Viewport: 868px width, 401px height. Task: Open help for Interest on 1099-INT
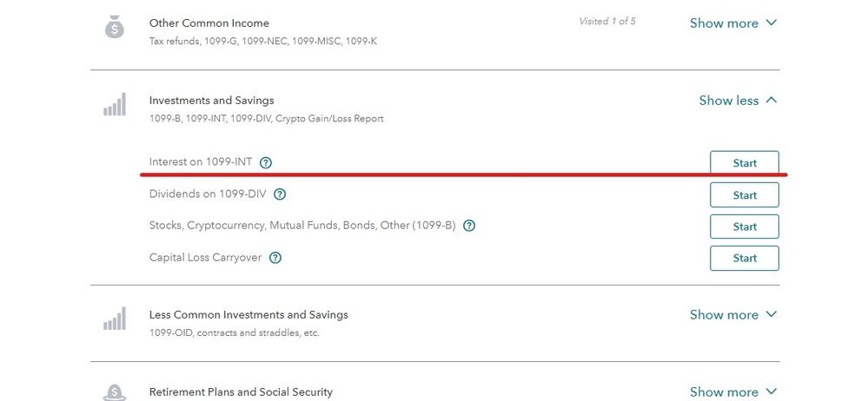coord(266,162)
